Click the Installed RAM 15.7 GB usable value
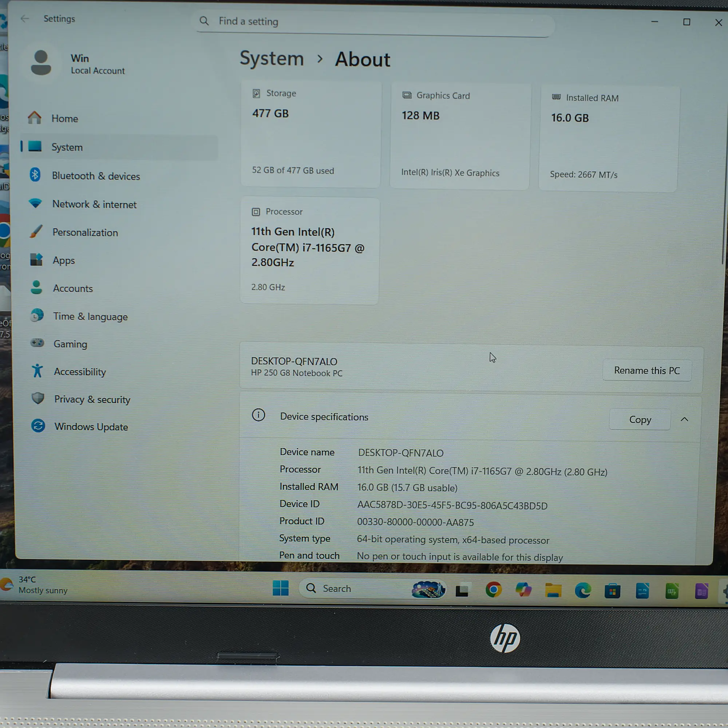The width and height of the screenshot is (728, 728). pos(407,488)
